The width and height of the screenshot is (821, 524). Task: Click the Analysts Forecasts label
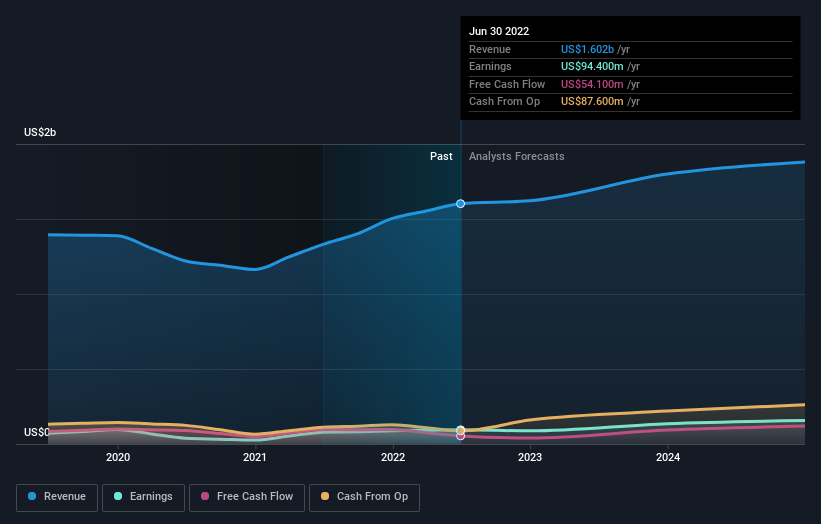[517, 156]
